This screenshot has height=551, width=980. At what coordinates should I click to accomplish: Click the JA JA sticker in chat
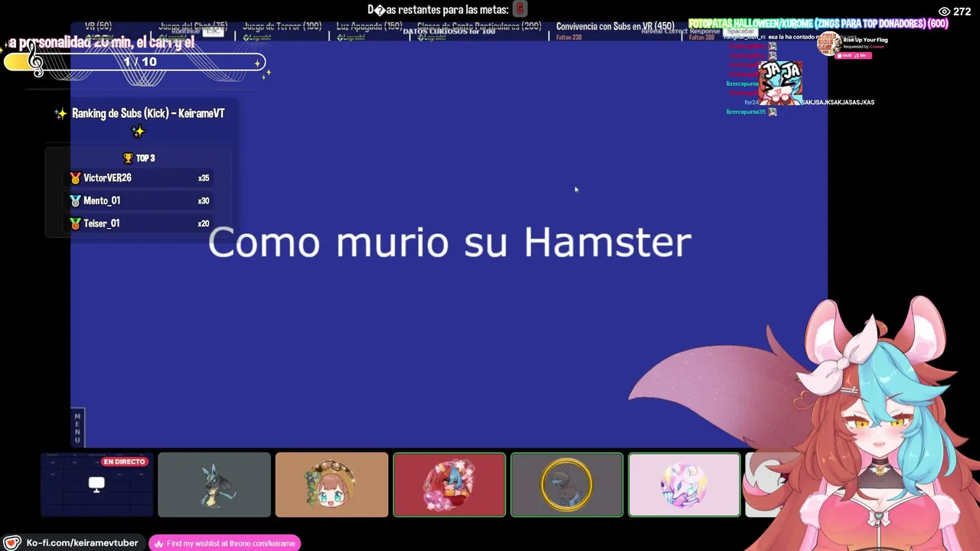[781, 83]
